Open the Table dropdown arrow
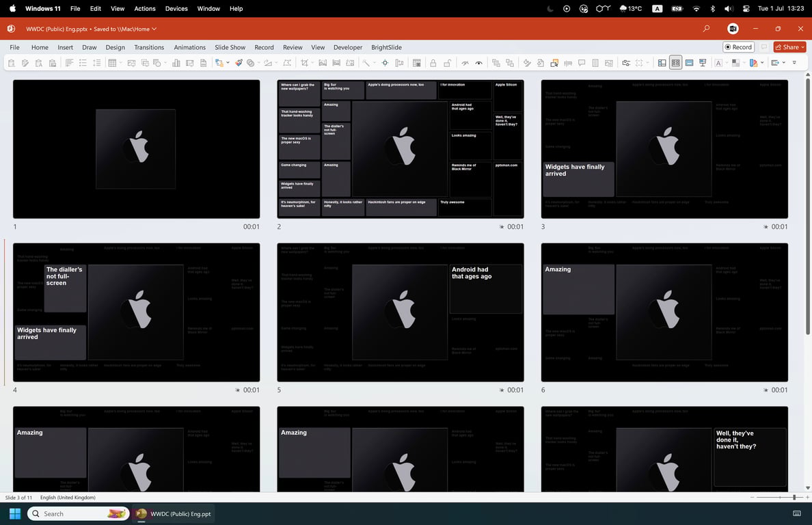Image resolution: width=812 pixels, height=525 pixels. click(x=121, y=63)
